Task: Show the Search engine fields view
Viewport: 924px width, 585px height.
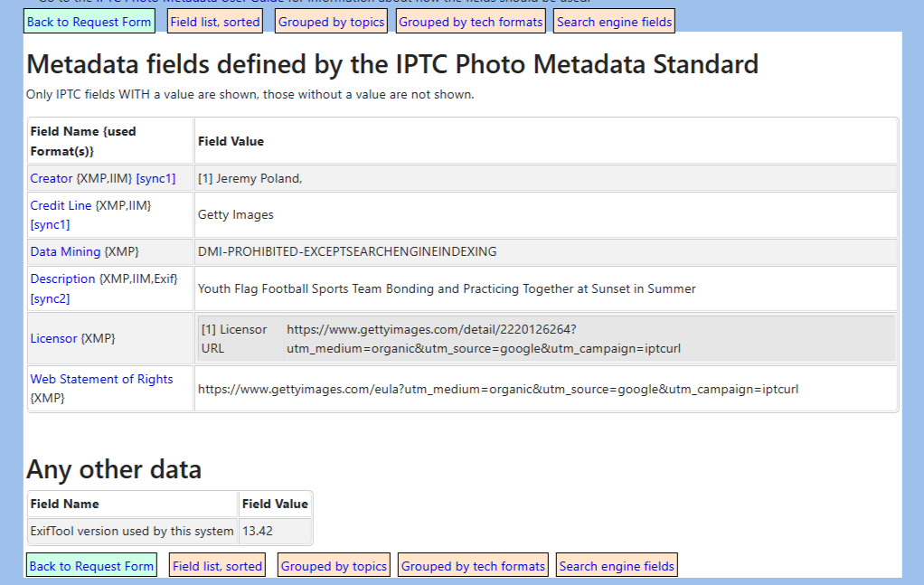Action: 614,21
